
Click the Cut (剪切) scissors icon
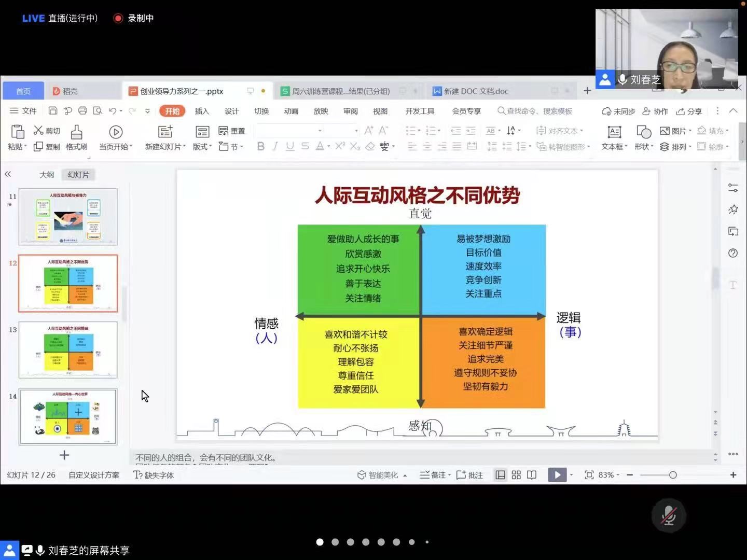[x=38, y=131]
